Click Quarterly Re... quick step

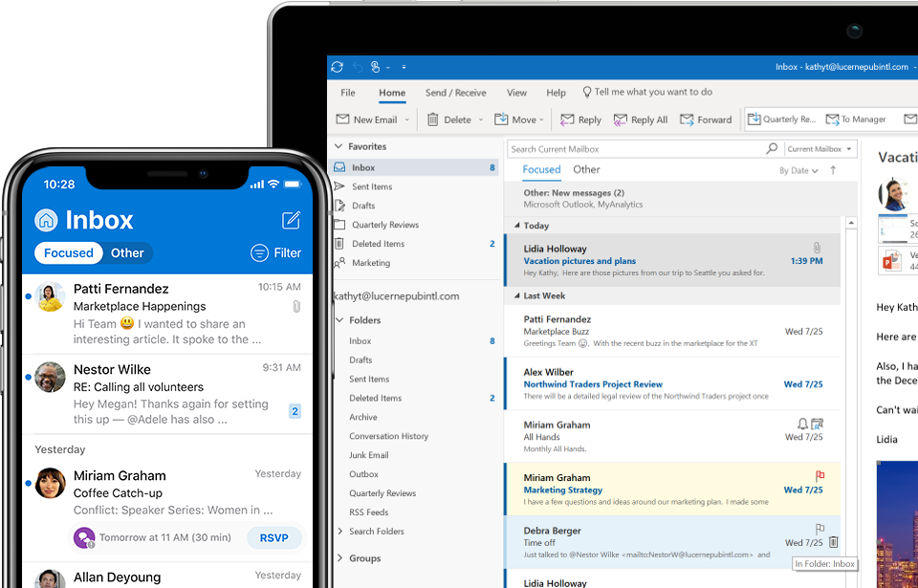(781, 119)
